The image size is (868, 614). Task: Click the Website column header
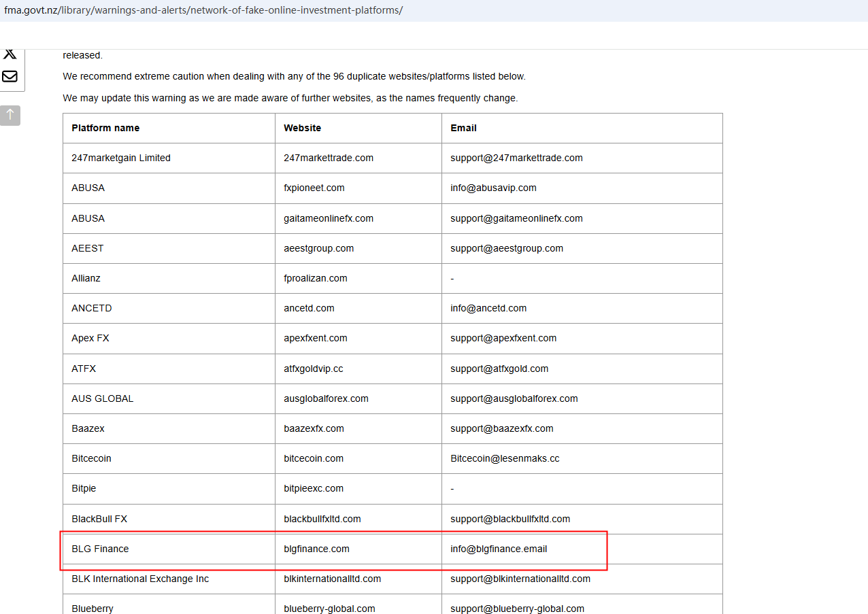click(302, 128)
